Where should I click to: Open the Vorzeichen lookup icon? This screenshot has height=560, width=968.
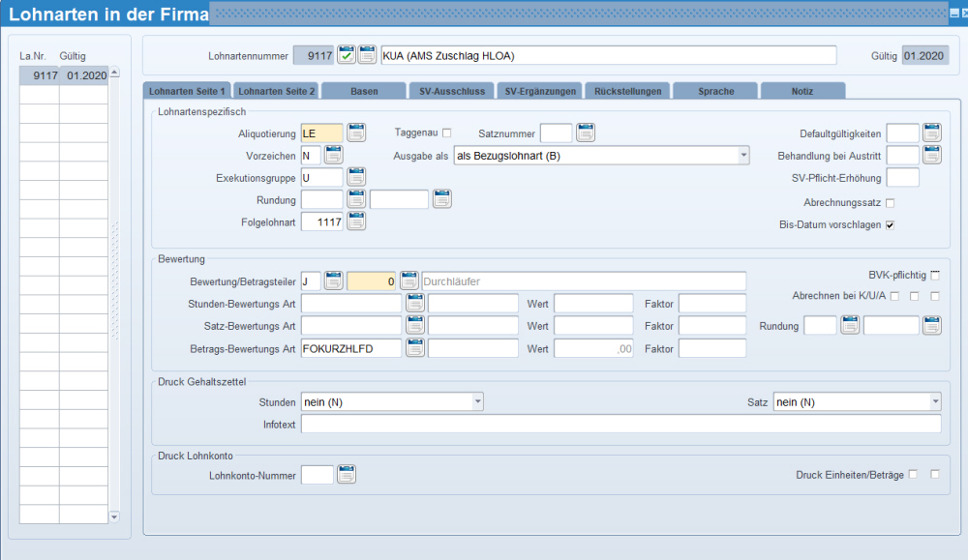click(333, 155)
